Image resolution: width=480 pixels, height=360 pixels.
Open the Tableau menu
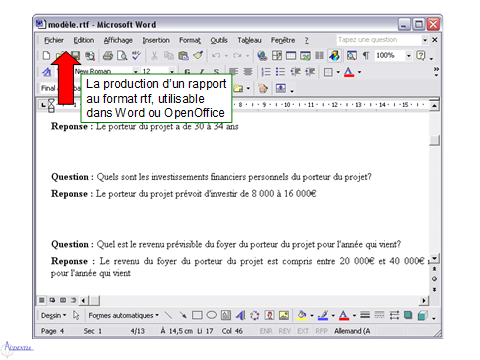pos(249,40)
